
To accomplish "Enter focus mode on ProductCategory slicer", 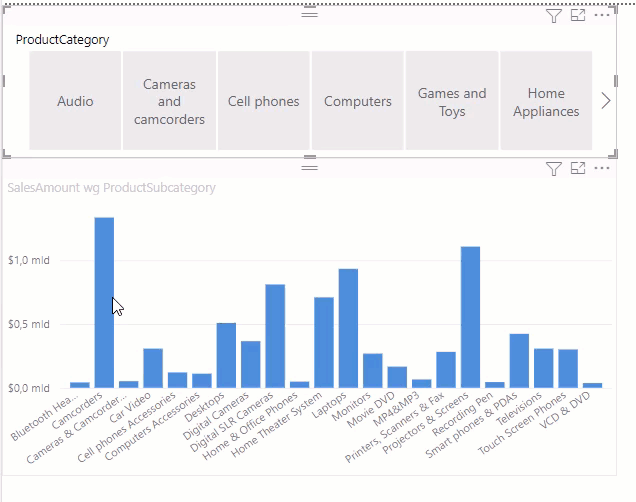I will tap(578, 15).
